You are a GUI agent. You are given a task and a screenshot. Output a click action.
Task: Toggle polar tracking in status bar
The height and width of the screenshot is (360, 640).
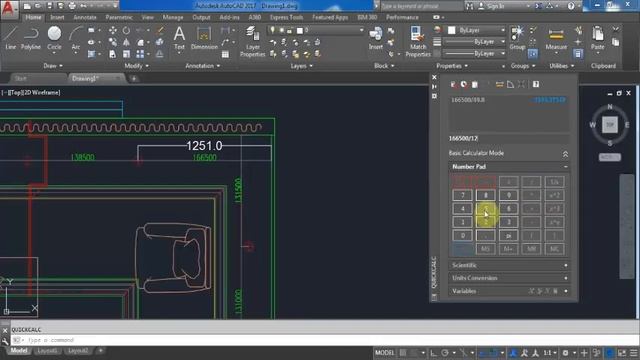(x=445, y=353)
